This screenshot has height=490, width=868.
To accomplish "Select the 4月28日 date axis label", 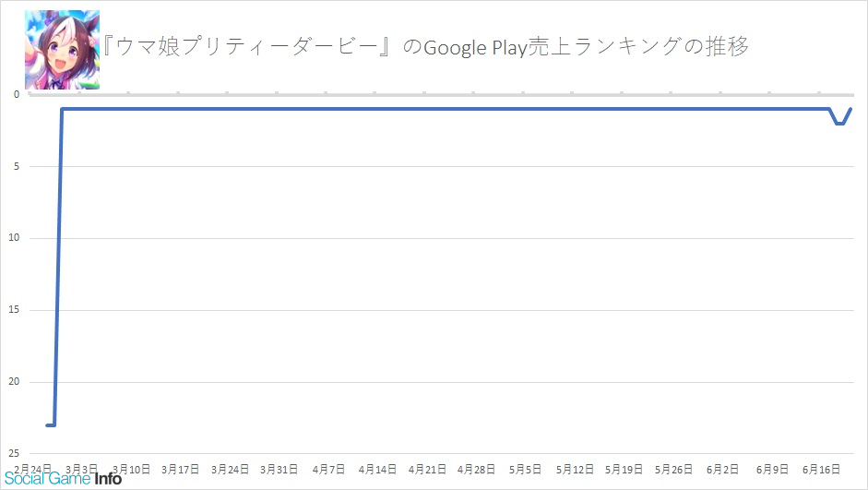I will click(476, 470).
